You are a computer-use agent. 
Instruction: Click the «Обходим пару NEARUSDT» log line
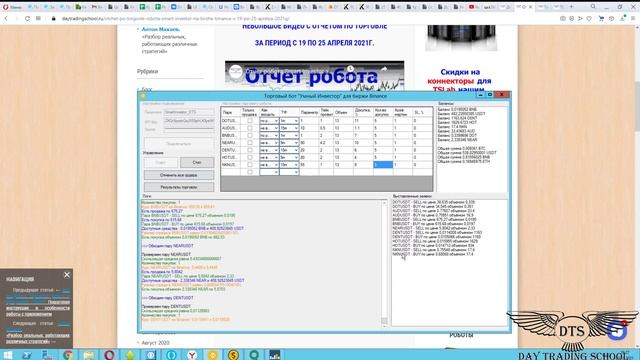(168, 246)
